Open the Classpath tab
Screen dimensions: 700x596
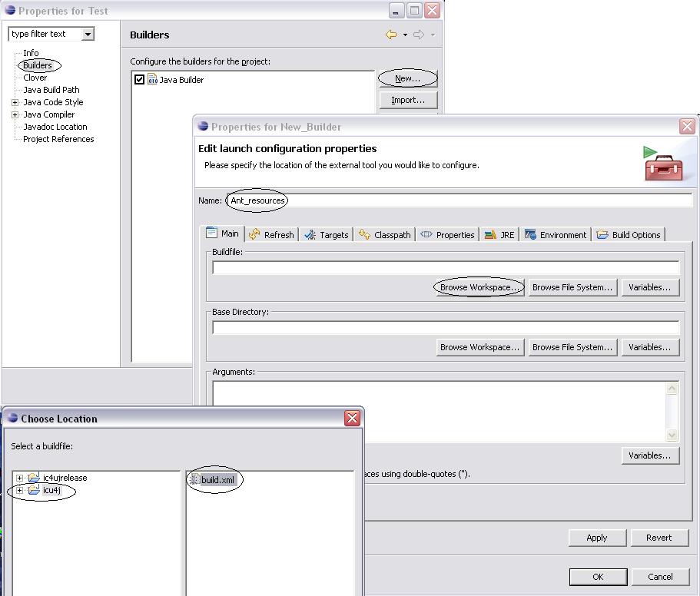(x=384, y=235)
